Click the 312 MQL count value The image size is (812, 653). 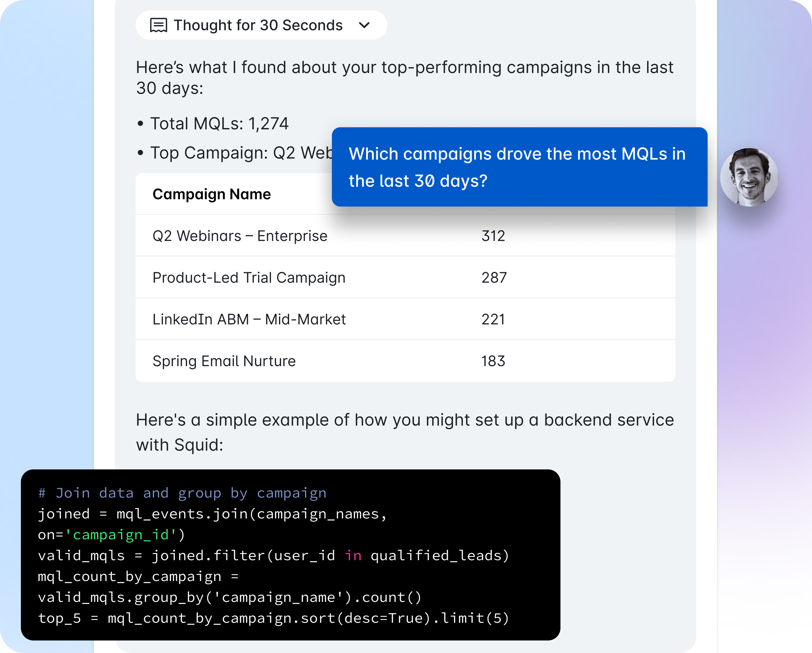click(x=493, y=236)
